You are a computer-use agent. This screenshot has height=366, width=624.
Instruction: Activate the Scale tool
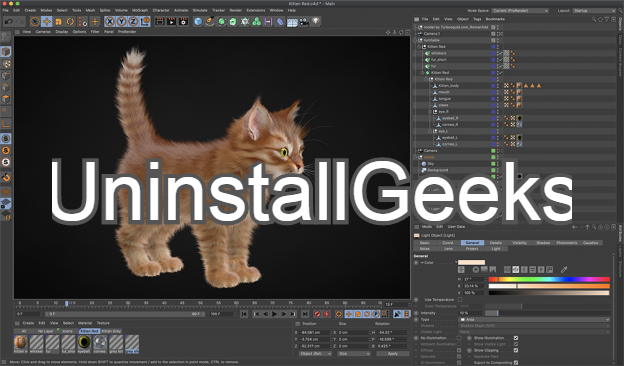click(x=58, y=21)
